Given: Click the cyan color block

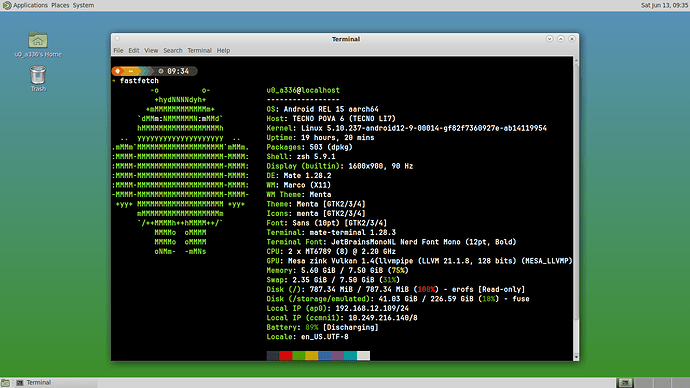Looking at the screenshot, I should click(350, 355).
